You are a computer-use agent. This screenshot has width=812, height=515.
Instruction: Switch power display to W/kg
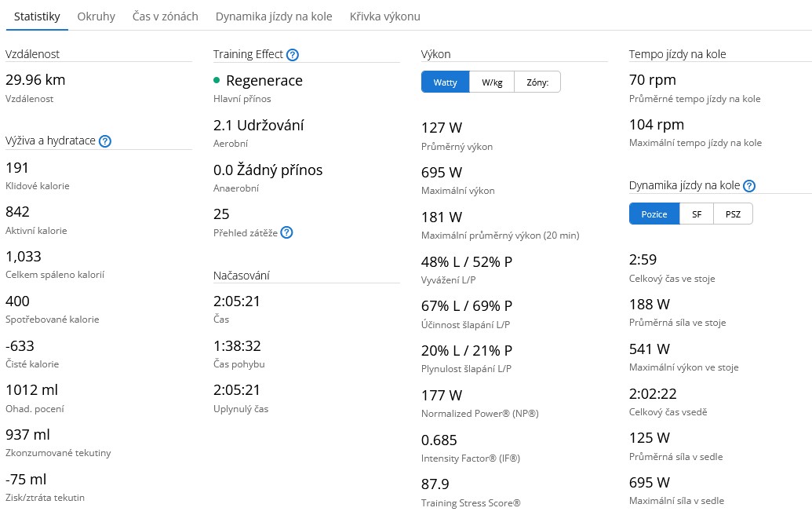point(492,82)
